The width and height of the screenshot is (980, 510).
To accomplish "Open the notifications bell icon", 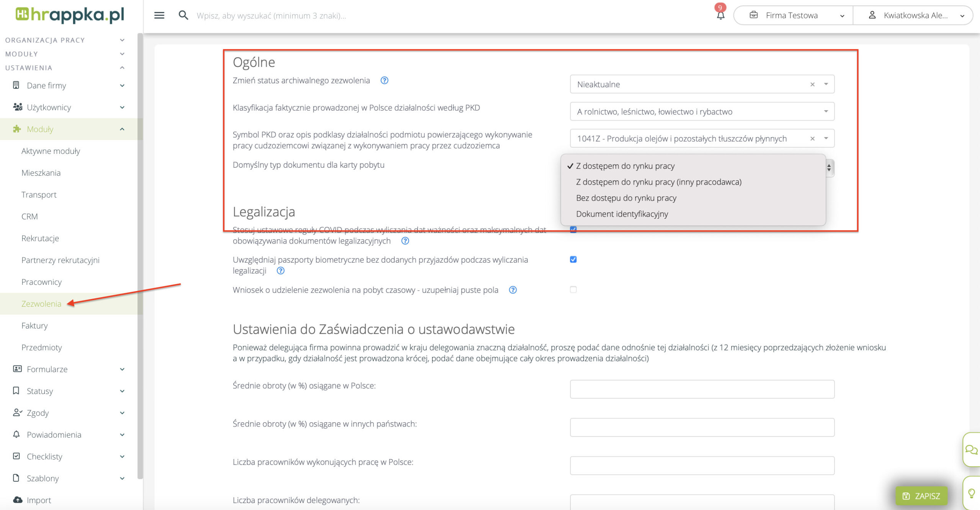I will coord(720,15).
